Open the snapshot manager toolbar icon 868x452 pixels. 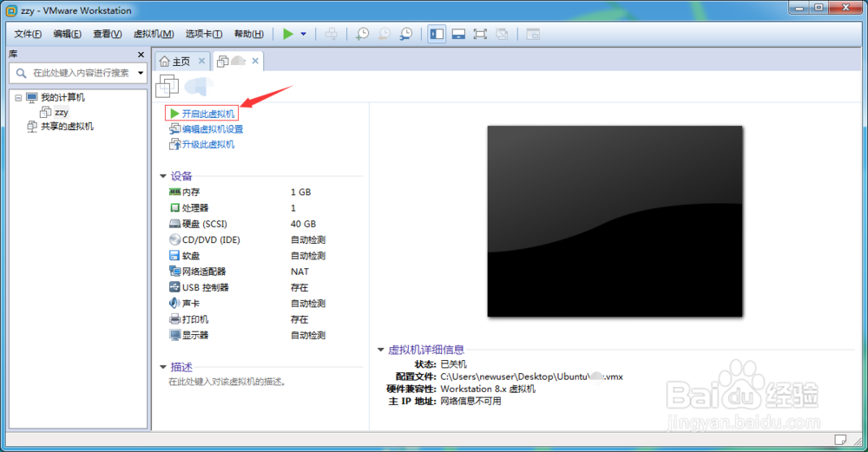405,35
